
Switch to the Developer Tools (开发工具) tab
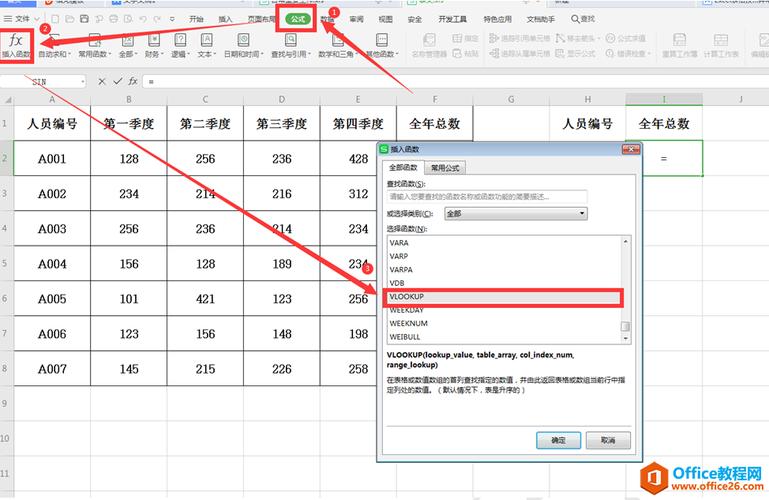pos(452,19)
